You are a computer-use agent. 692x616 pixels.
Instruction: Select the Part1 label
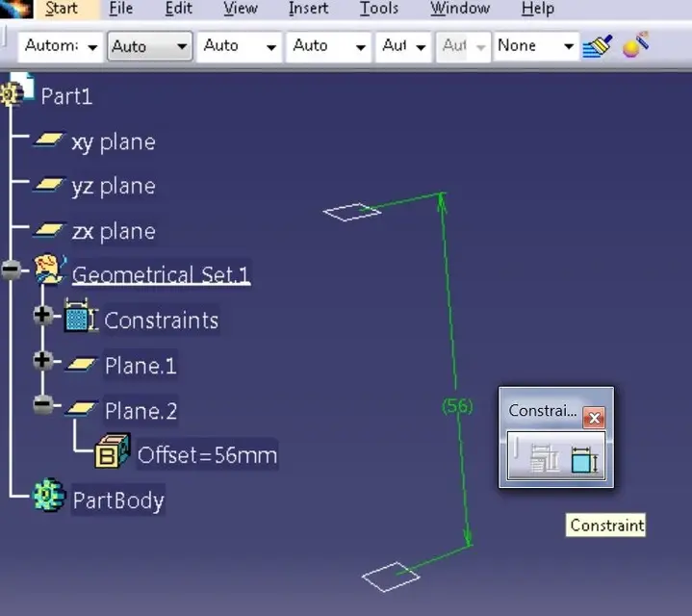pos(66,96)
